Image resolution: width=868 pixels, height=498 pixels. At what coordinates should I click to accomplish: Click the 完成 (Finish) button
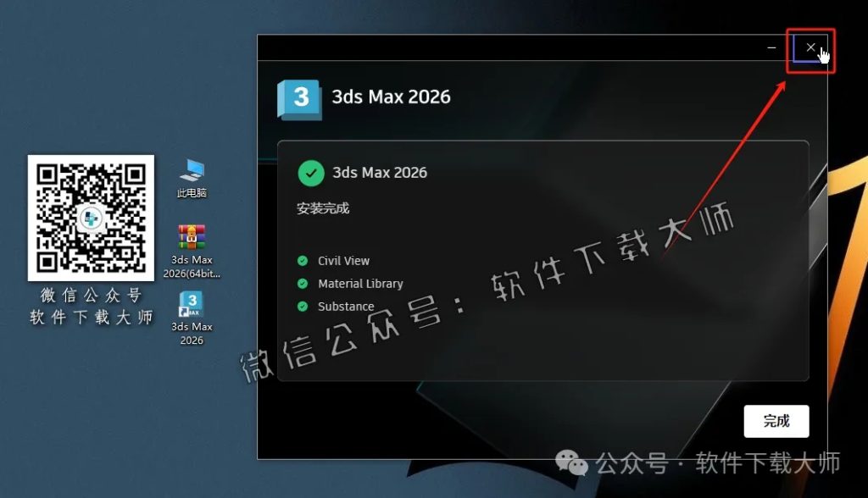776,421
